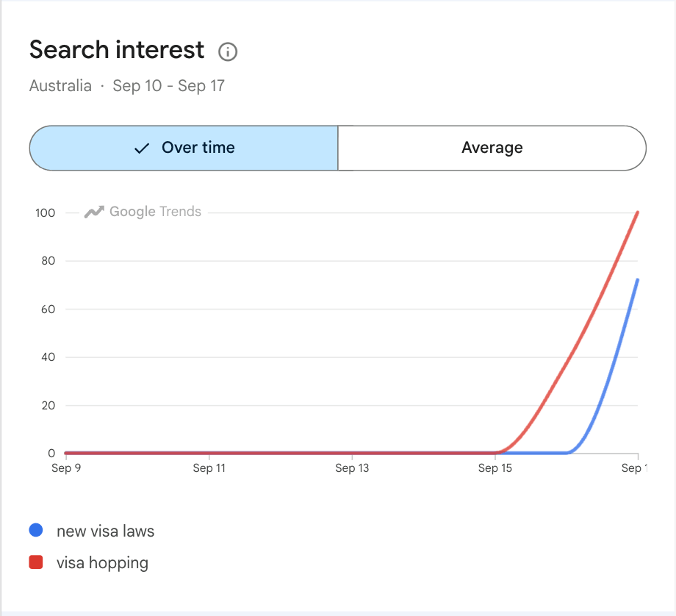Click the 20 y-axis value

tap(48, 406)
